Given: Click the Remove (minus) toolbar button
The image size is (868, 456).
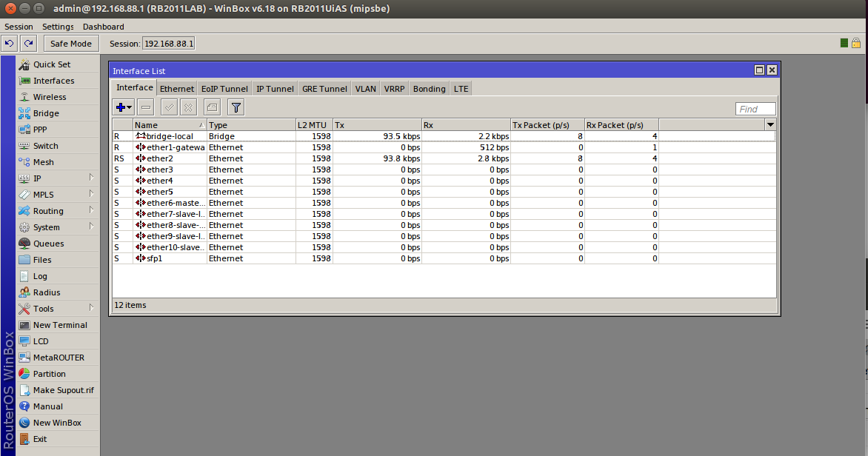Looking at the screenshot, I should point(146,107).
